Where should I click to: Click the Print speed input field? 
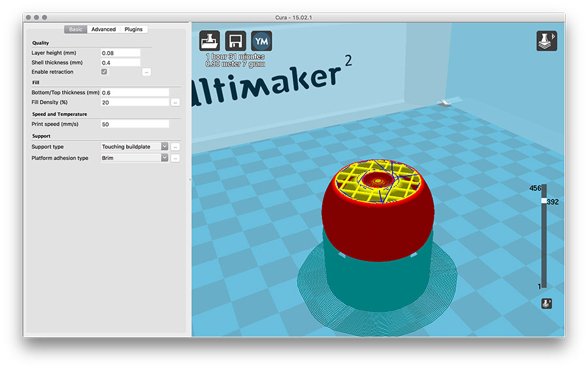(135, 124)
